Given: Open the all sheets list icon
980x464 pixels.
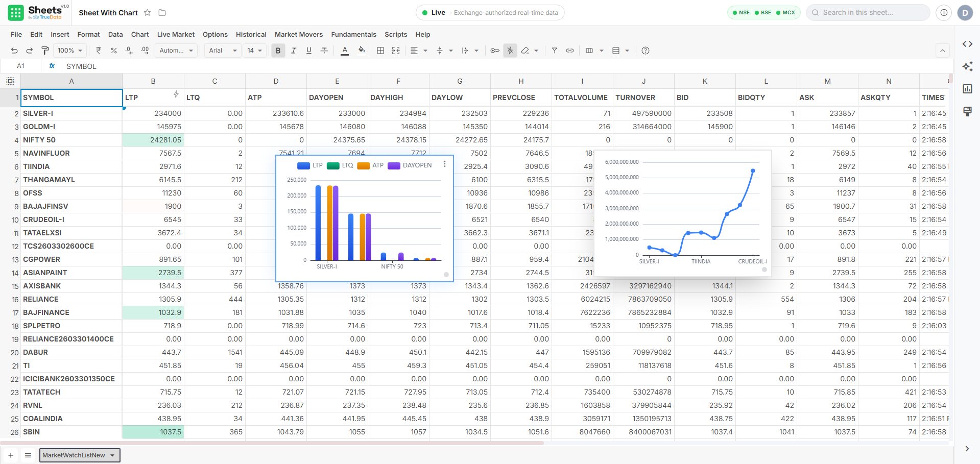Looking at the screenshot, I should point(28,455).
